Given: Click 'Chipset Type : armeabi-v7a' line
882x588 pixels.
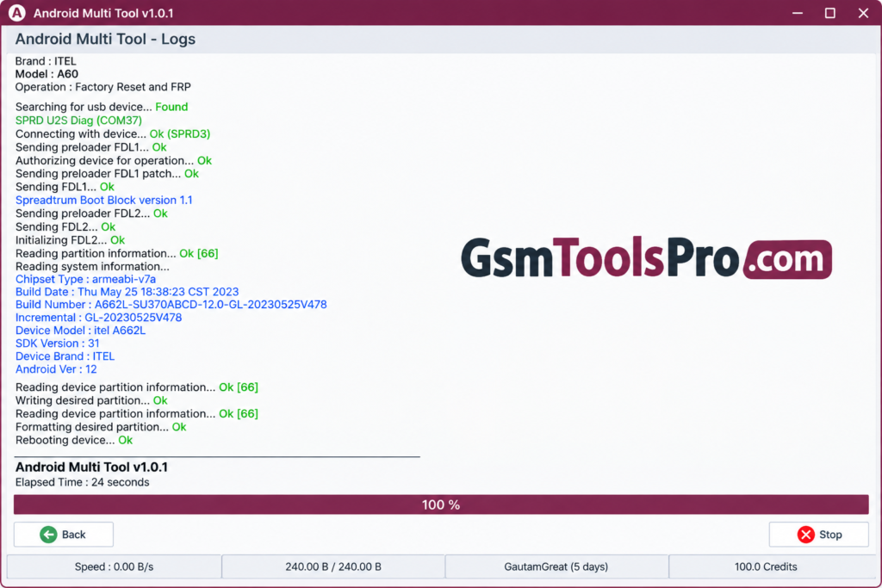Looking at the screenshot, I should [x=85, y=279].
